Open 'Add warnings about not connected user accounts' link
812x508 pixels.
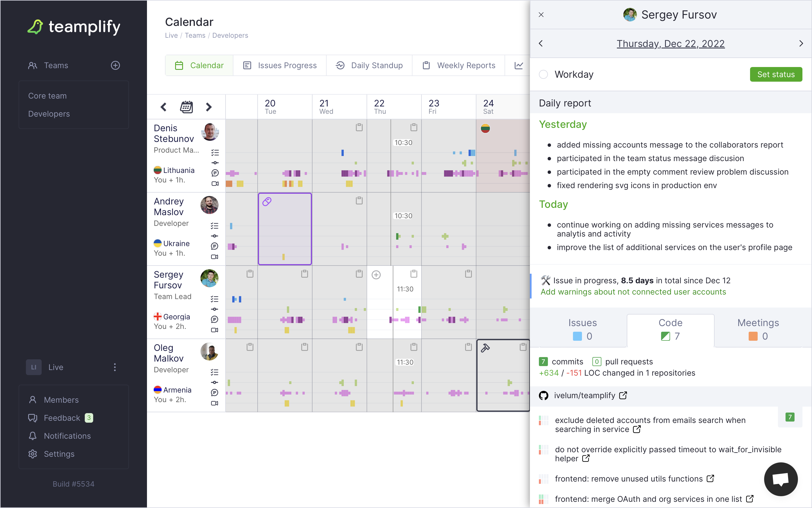coord(633,292)
